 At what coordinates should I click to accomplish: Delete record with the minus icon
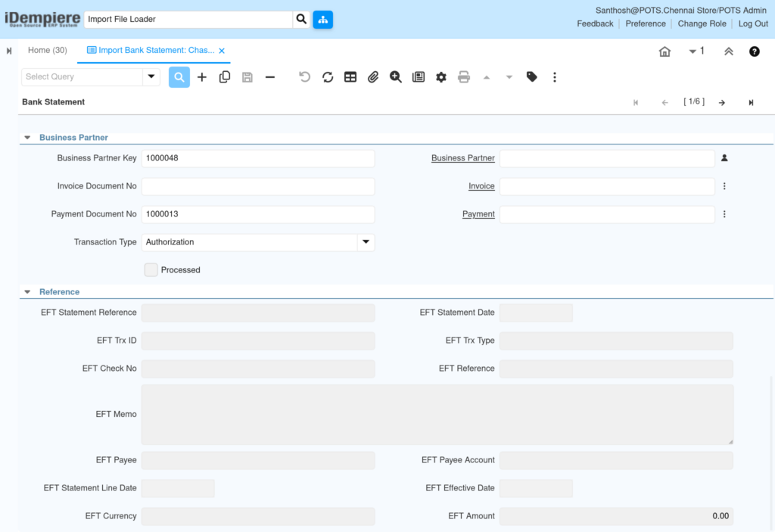click(x=270, y=77)
